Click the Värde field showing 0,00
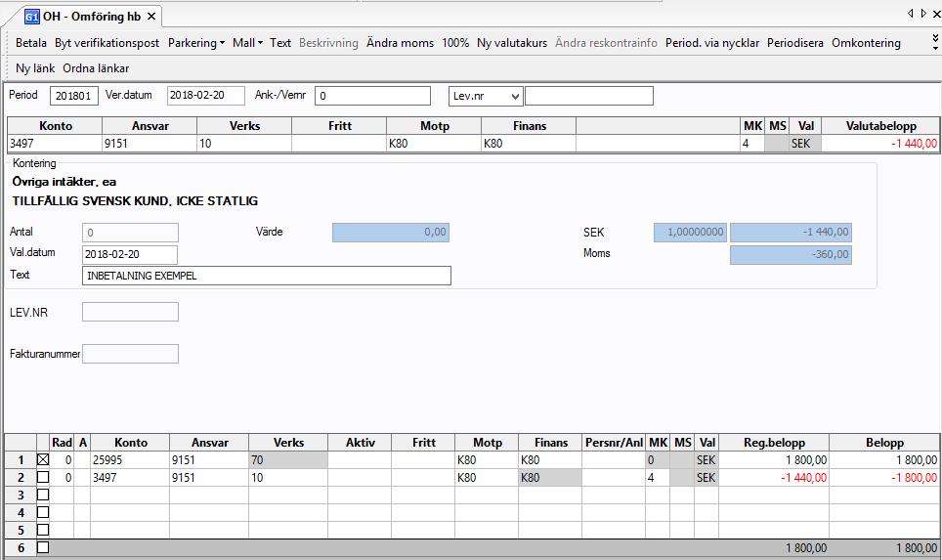The image size is (942, 560). (391, 232)
